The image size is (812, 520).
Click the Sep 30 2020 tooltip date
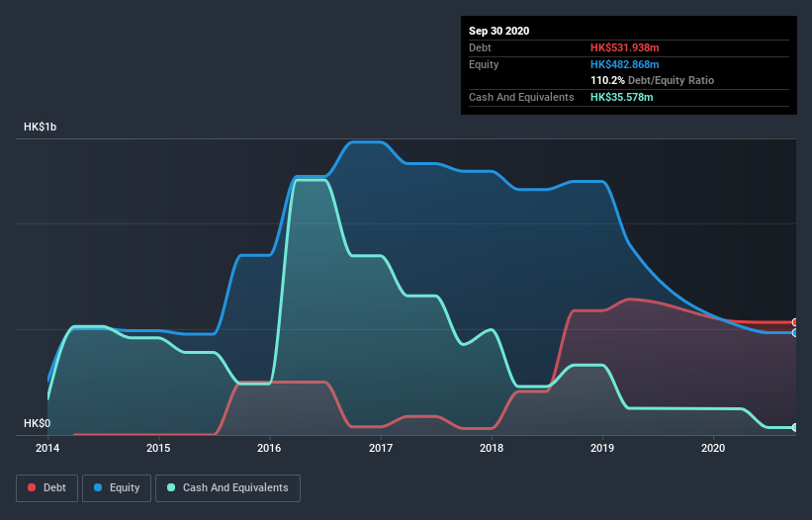(499, 31)
